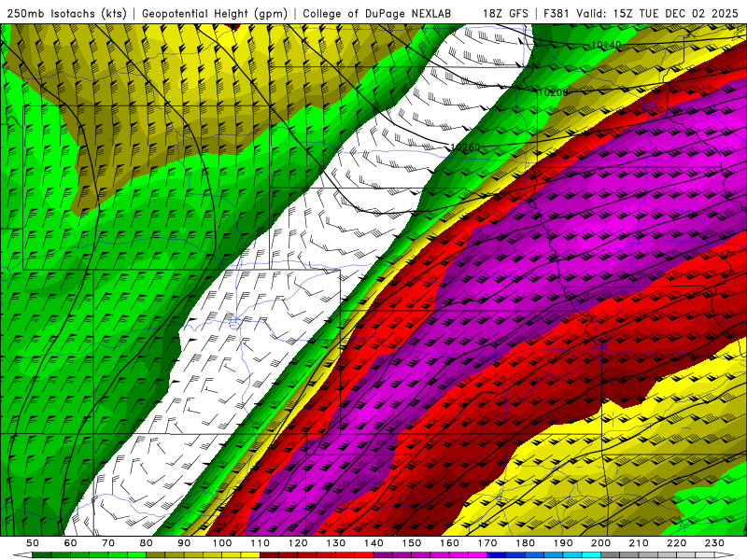Click the left arrow end of the color bar
The height and width of the screenshot is (560, 747).
coord(22,555)
